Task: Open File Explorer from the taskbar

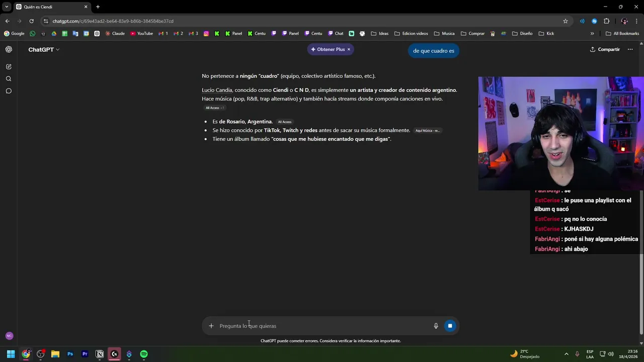Action: click(55, 354)
